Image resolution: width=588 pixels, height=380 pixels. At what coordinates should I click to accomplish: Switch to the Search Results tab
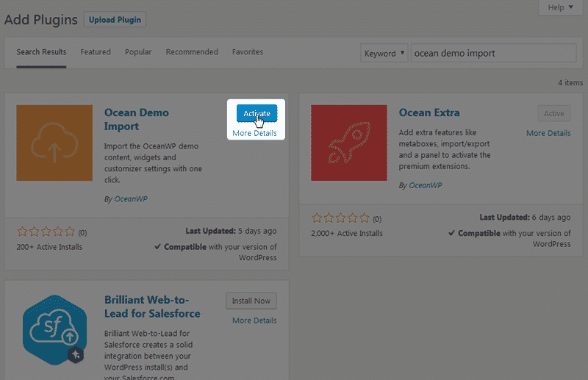coord(41,52)
